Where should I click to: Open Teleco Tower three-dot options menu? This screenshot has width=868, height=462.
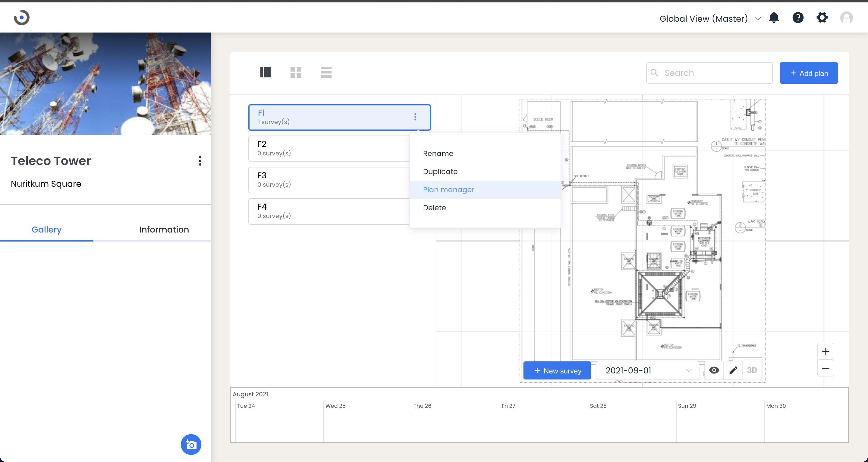click(x=200, y=161)
